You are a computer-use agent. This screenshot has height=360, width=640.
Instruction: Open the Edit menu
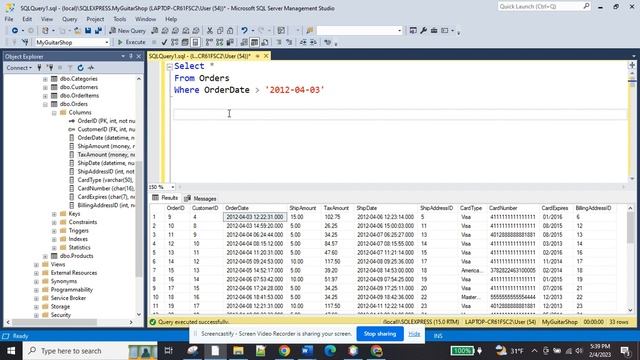(27, 19)
